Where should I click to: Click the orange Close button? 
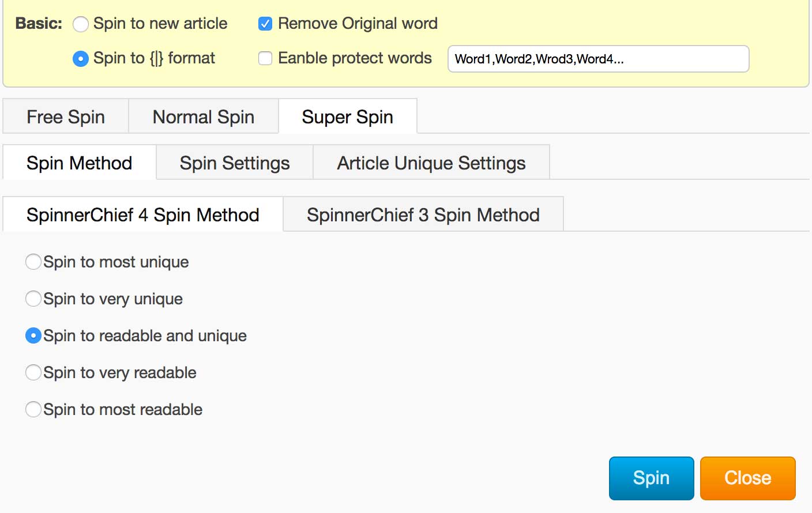[747, 478]
